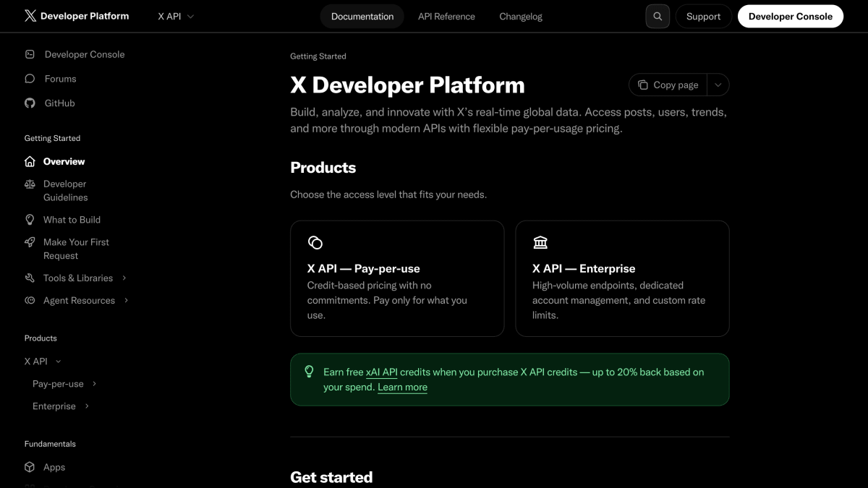This screenshot has width=868, height=488.
Task: Click the Forums speech bubble icon
Action: (x=30, y=79)
